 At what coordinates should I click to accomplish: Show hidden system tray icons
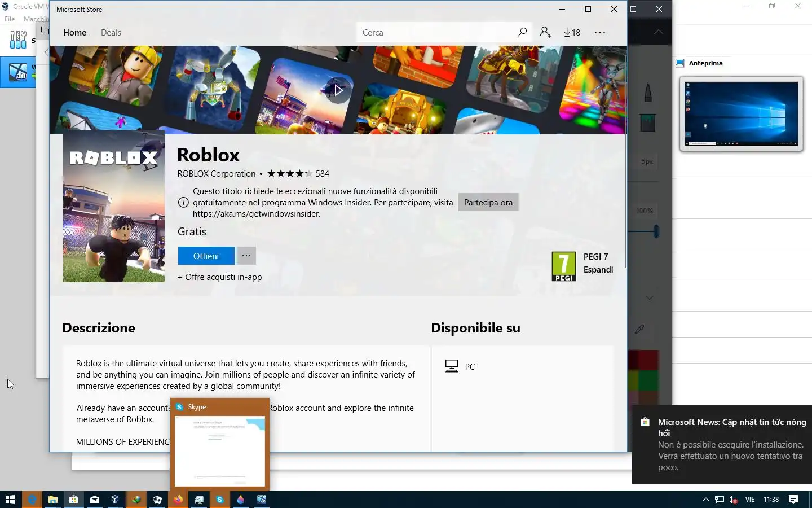(x=705, y=500)
